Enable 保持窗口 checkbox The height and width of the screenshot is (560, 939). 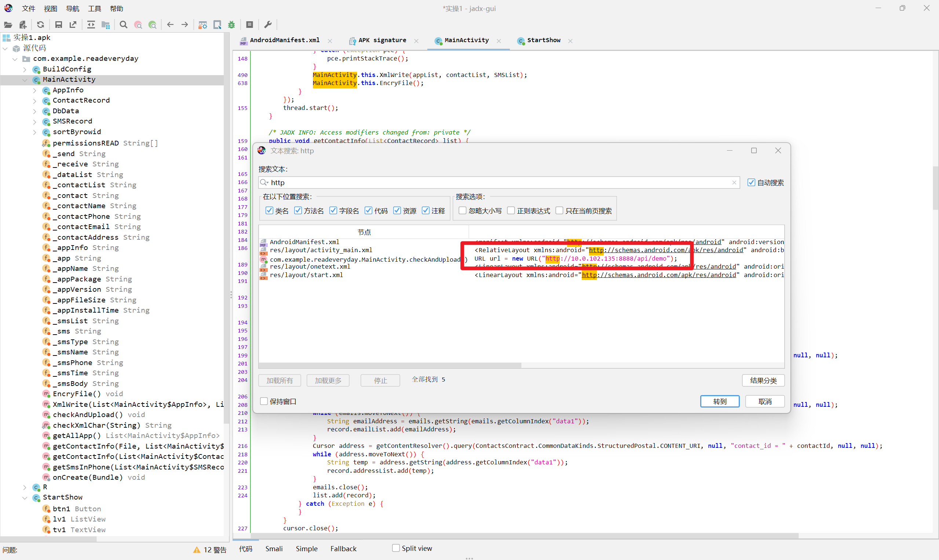[x=264, y=401]
